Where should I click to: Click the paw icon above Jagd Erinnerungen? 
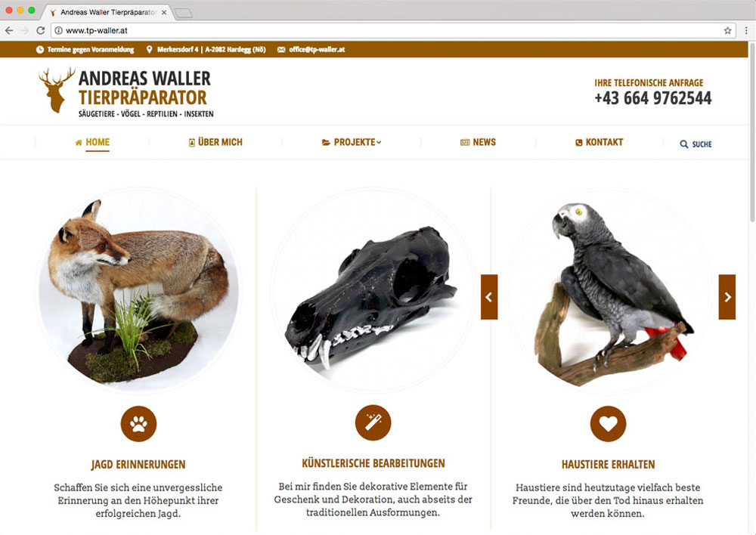[x=138, y=424]
